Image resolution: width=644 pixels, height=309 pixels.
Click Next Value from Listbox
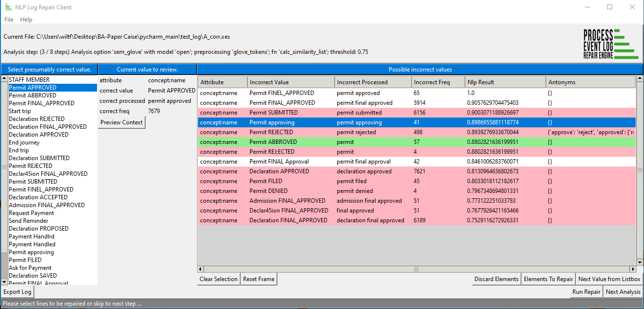609,279
